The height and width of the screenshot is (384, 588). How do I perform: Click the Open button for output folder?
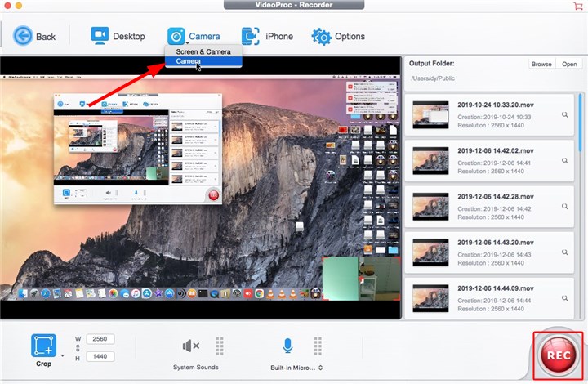tap(569, 64)
